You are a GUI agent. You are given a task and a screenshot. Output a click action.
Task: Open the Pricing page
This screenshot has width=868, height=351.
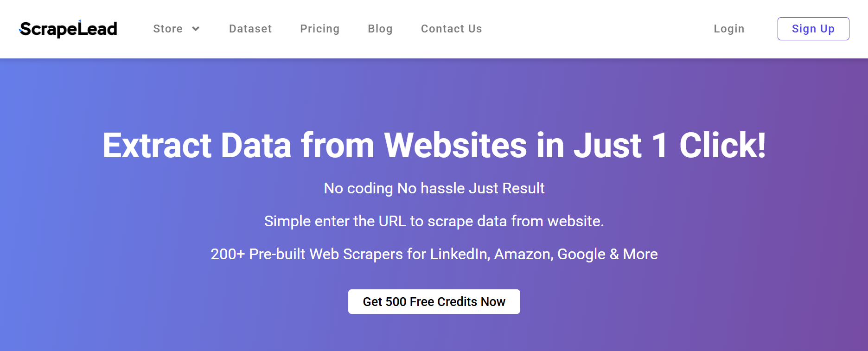320,29
